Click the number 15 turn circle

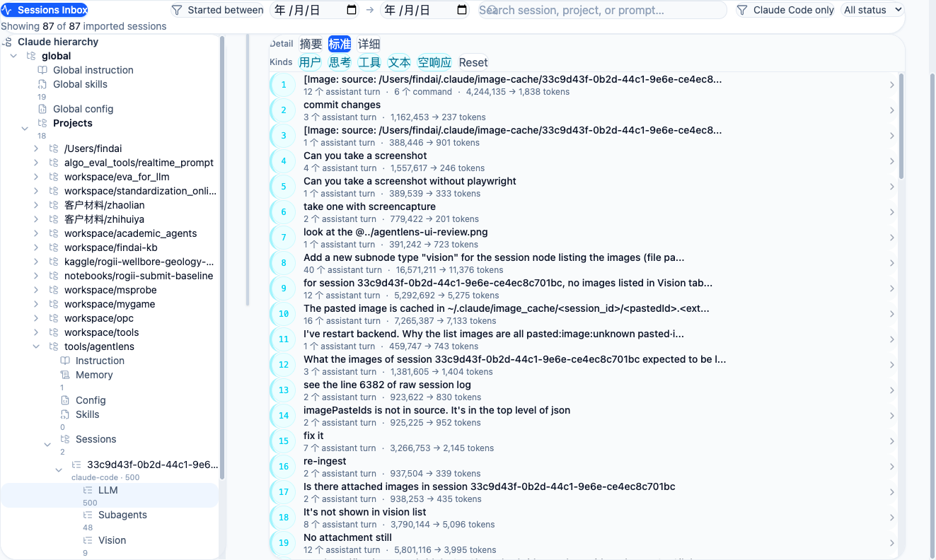(x=284, y=441)
